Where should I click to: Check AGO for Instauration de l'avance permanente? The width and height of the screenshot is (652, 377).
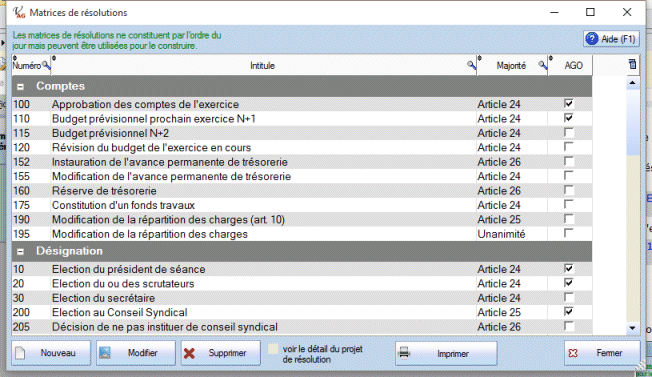click(568, 161)
